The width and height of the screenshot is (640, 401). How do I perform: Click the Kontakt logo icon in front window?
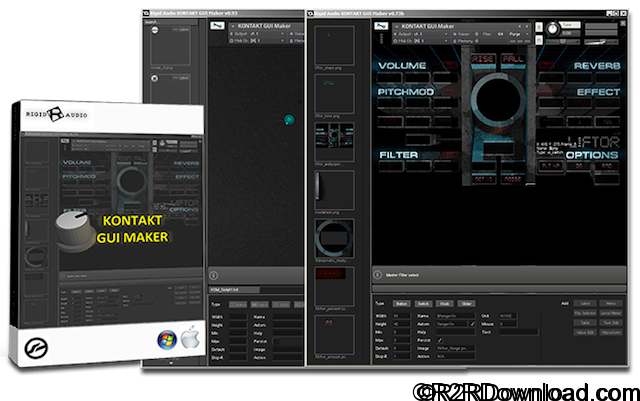[381, 26]
